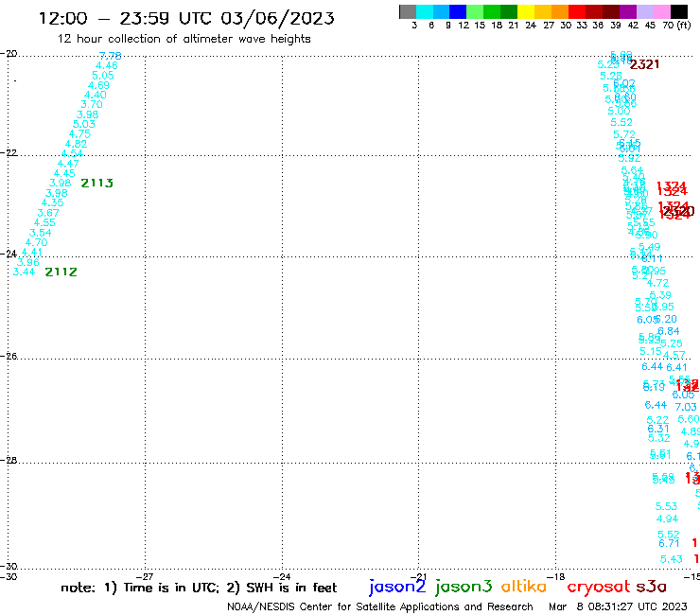Screen dimensions: 700x615
Task: Click the wave height value 6.41
Action: pyautogui.click(x=676, y=367)
